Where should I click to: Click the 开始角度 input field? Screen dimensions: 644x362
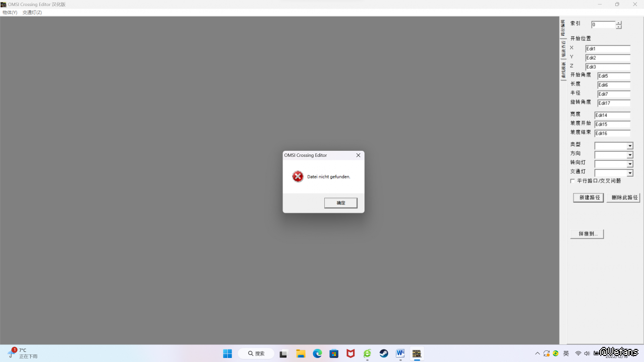pyautogui.click(x=614, y=76)
